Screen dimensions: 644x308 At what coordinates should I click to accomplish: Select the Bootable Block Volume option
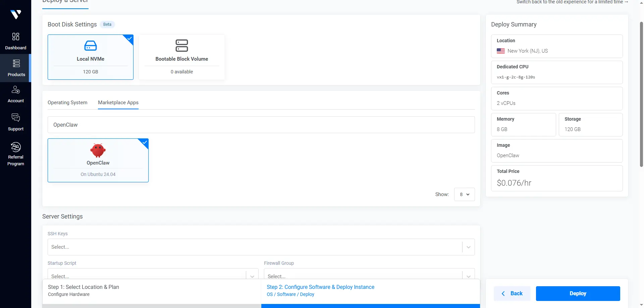pyautogui.click(x=182, y=57)
